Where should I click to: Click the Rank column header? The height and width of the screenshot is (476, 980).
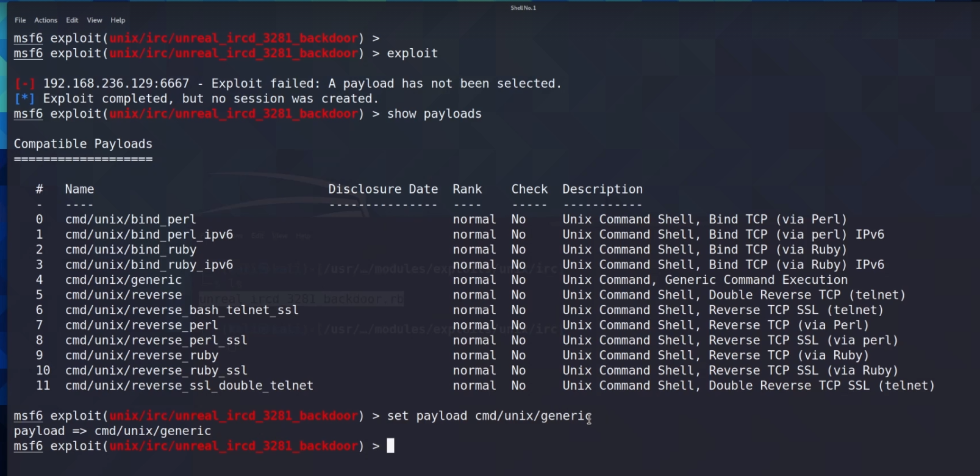pyautogui.click(x=467, y=189)
